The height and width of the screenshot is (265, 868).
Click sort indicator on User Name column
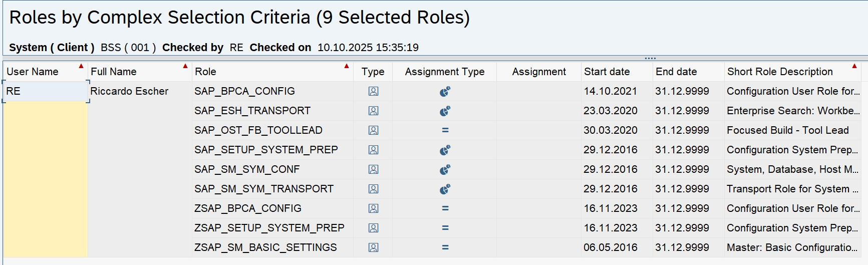coord(81,66)
